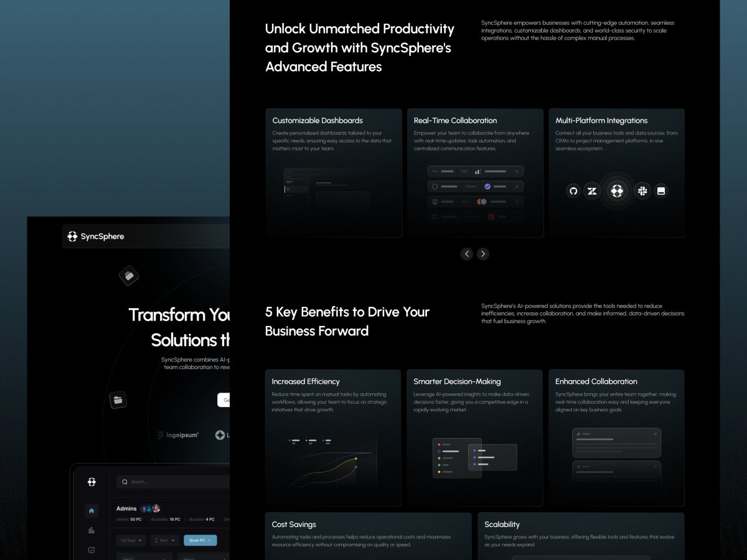Click the '5 Key Benefits to Drive Your Business Forward' heading
Screen dimensions: 747x560
pyautogui.click(x=347, y=321)
